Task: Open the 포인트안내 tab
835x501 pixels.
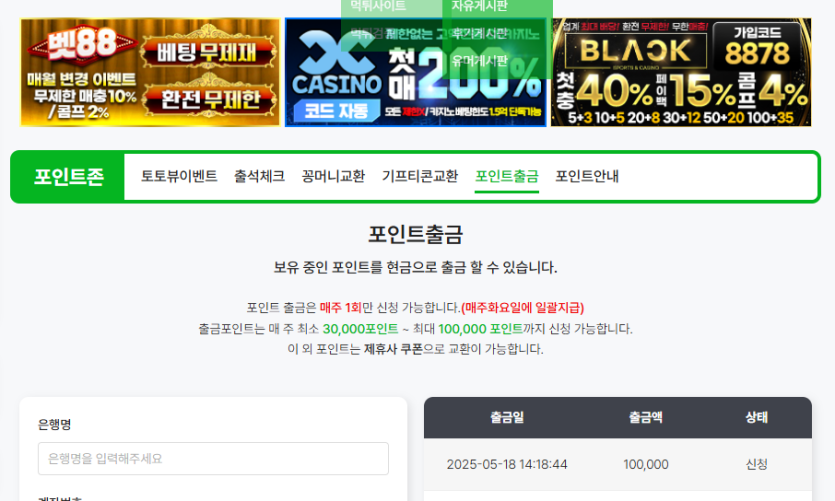Action: (x=587, y=176)
